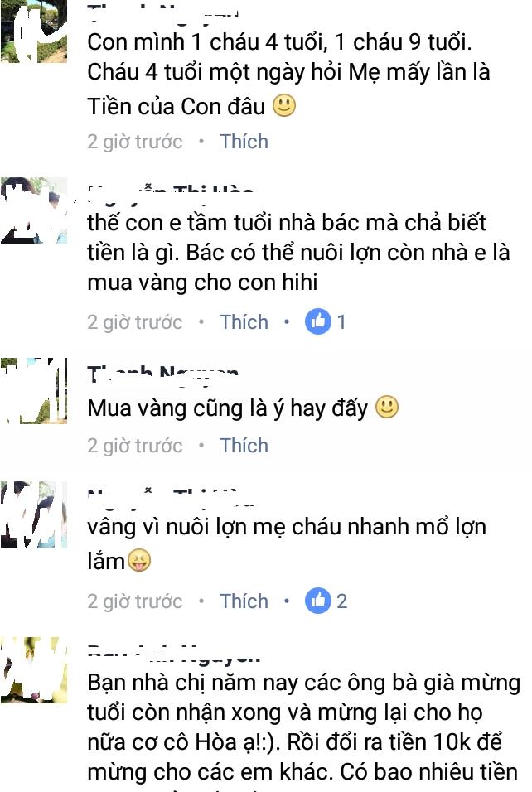
Task: Like the comment 'nhanh mổ lợn lắm'
Action: pos(244,601)
